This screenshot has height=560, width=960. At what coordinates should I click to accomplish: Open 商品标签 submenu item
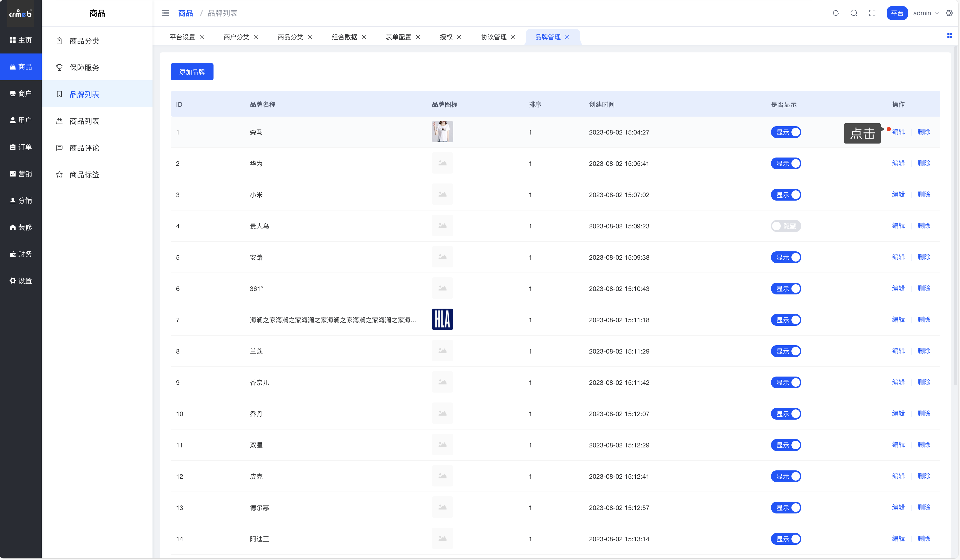click(x=84, y=175)
